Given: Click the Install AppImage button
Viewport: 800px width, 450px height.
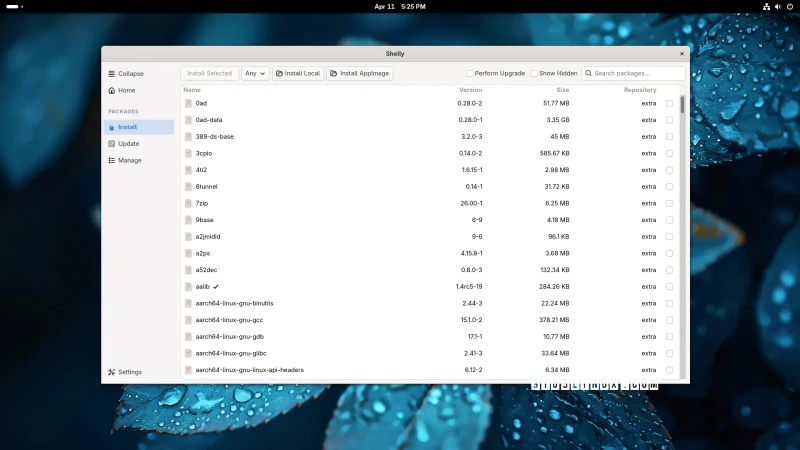Looking at the screenshot, I should click(360, 73).
